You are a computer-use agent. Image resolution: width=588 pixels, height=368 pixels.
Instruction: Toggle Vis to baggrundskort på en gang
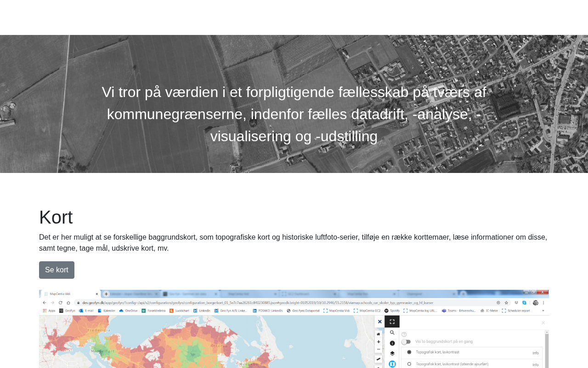coord(406,342)
